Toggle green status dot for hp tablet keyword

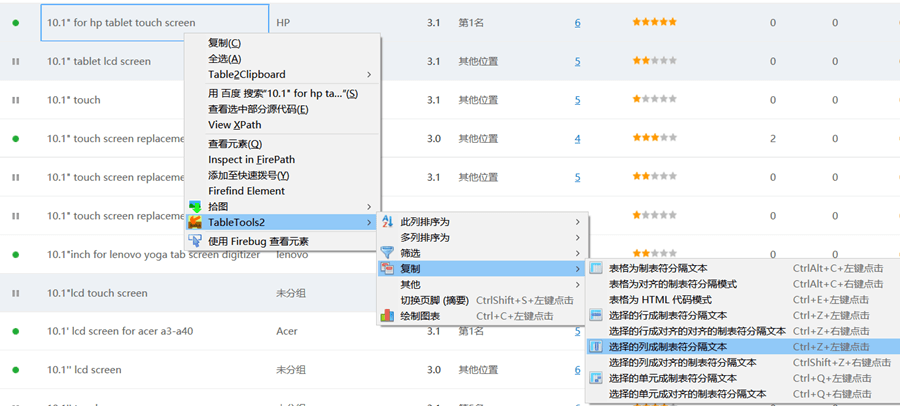(x=16, y=22)
